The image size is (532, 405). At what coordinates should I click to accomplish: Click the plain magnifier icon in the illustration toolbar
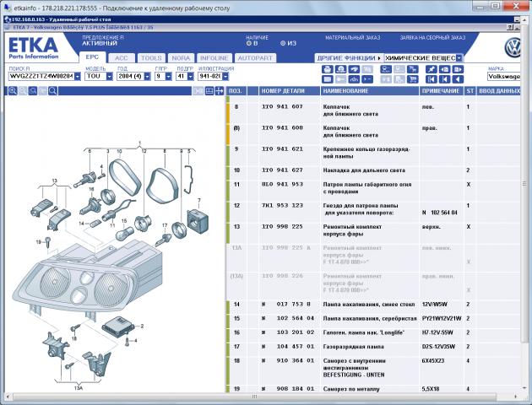coord(52,91)
